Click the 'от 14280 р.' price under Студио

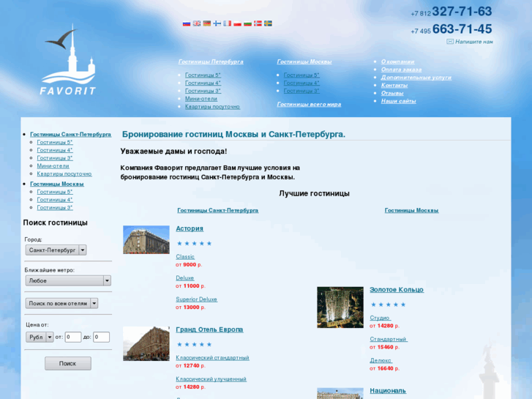384,326
